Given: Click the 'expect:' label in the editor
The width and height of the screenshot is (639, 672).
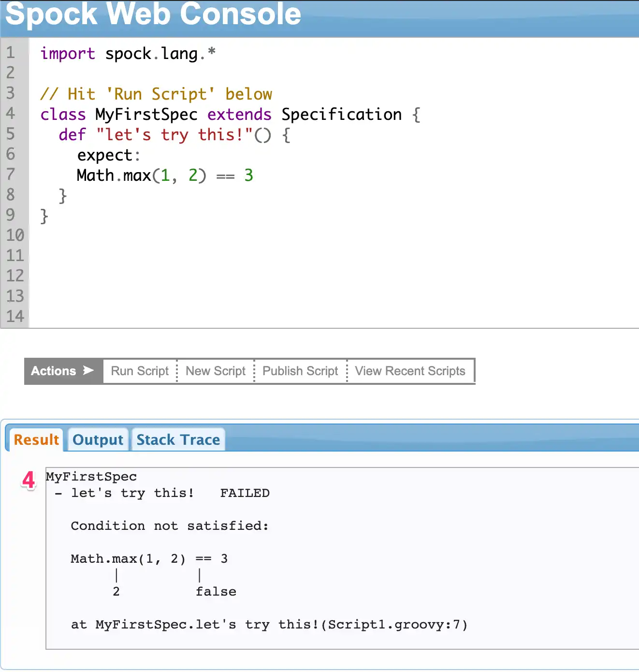Looking at the screenshot, I should [x=109, y=155].
